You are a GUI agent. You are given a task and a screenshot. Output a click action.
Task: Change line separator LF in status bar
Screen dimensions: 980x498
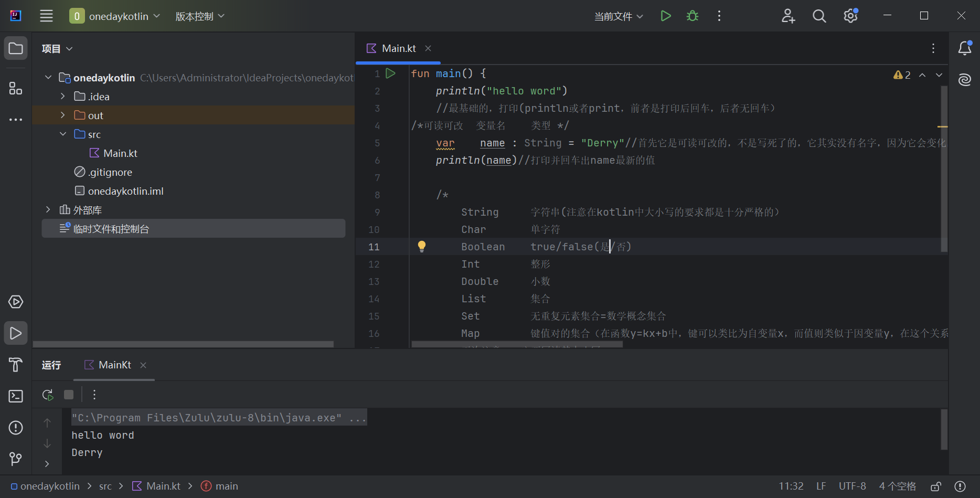click(821, 486)
